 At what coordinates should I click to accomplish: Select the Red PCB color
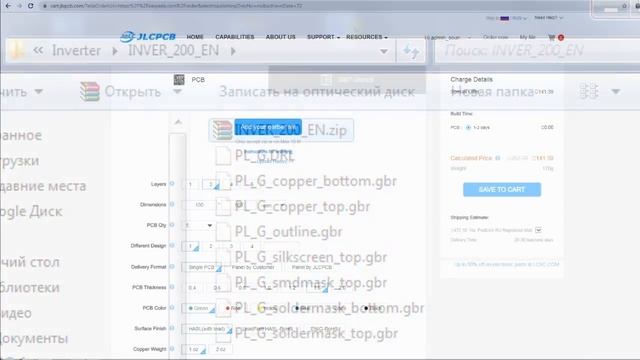coord(233,308)
